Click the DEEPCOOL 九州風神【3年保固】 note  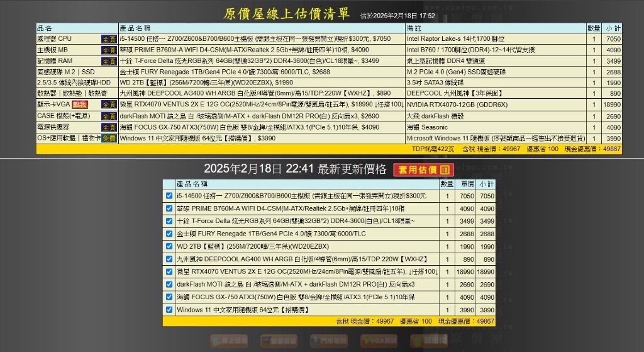(x=455, y=93)
